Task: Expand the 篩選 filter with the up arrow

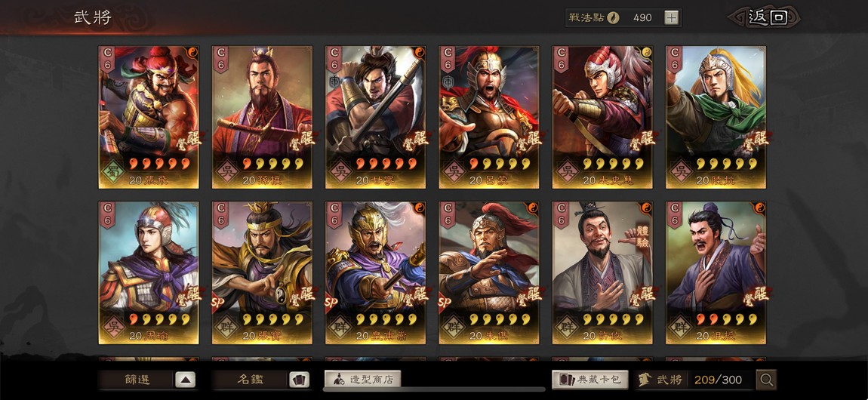Action: point(186,380)
